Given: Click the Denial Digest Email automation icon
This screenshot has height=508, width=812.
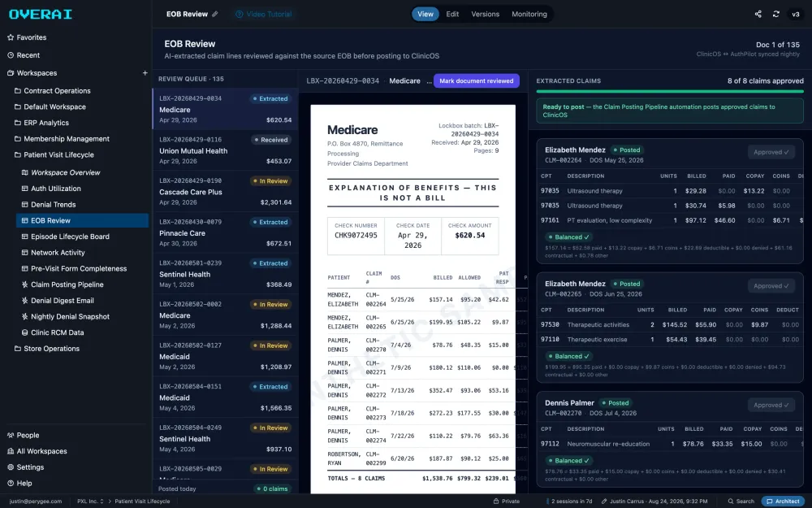Looking at the screenshot, I should tap(24, 301).
